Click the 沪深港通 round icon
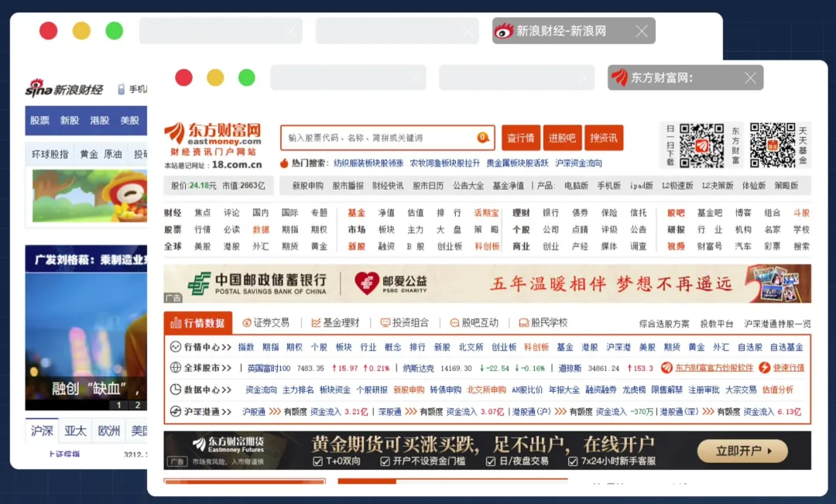This screenshot has width=836, height=504. tap(176, 411)
